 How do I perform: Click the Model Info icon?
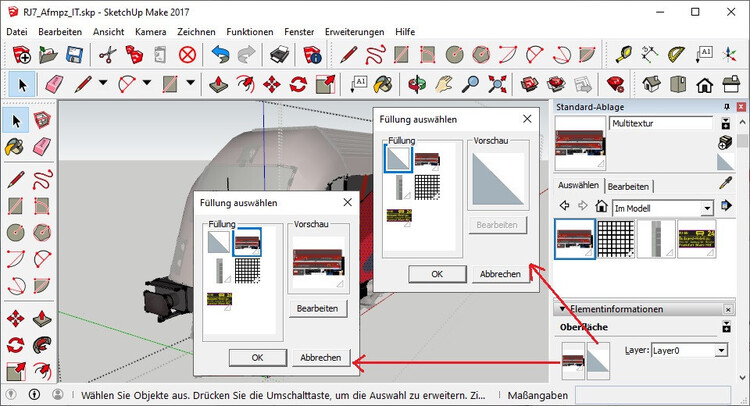(x=312, y=55)
